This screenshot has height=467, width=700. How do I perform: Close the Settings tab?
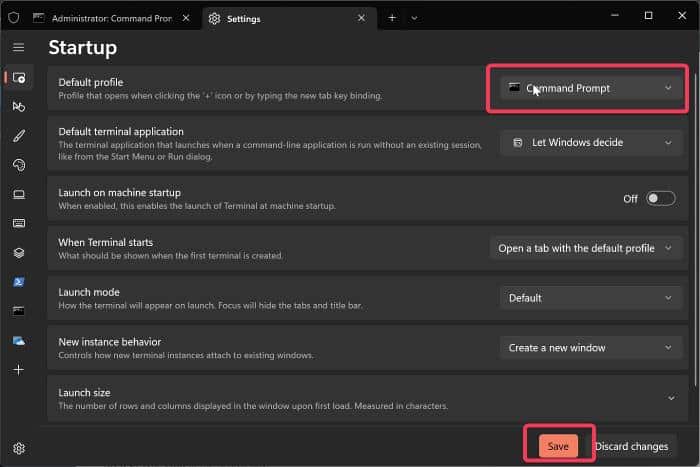pyautogui.click(x=361, y=18)
